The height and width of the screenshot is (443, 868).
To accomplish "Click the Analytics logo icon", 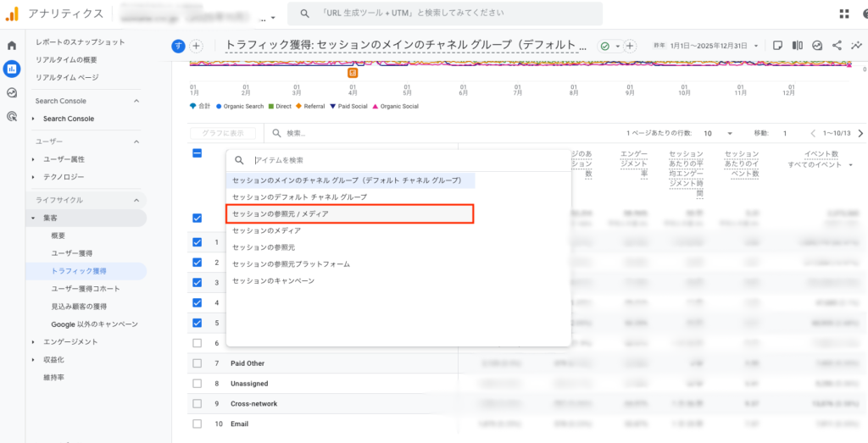I will [x=12, y=14].
